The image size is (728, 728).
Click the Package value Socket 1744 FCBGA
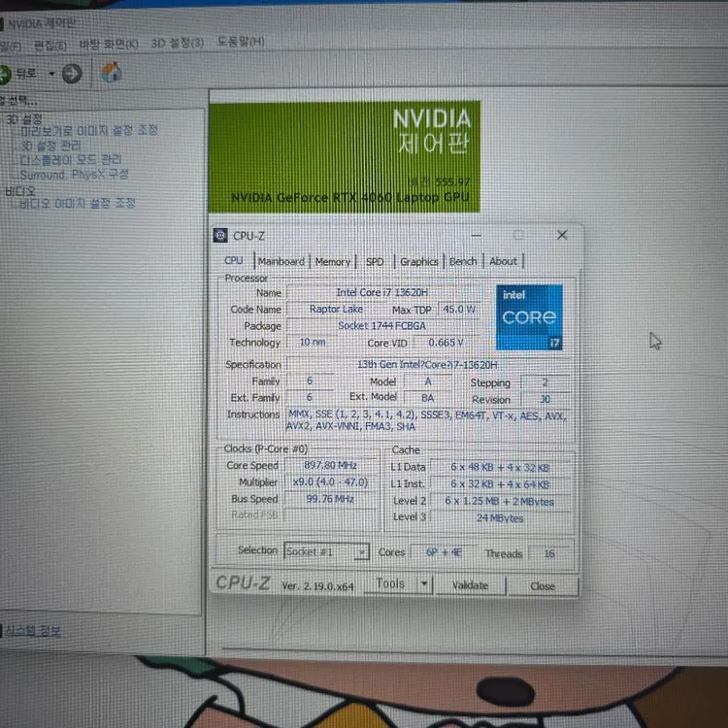(x=381, y=326)
